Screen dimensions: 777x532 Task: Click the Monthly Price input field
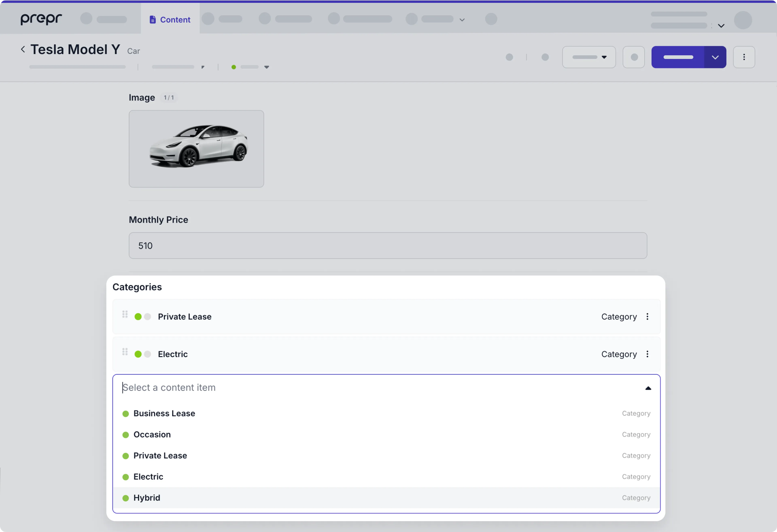pyautogui.click(x=388, y=245)
